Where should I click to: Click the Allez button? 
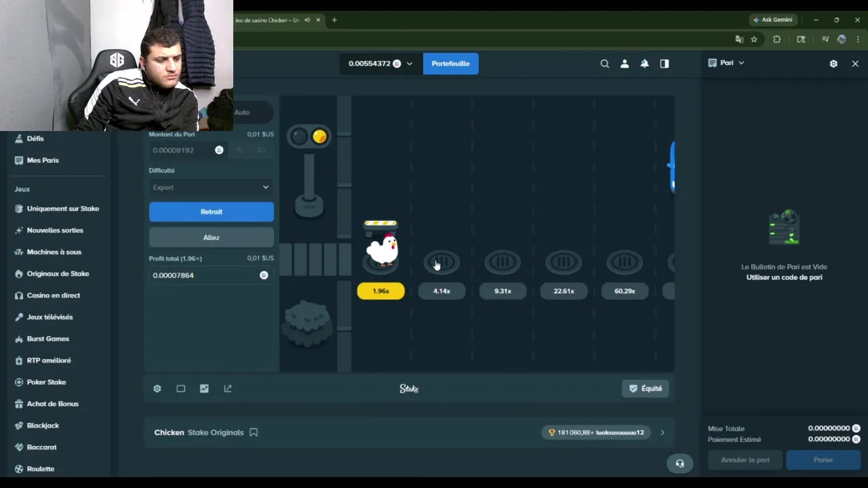(x=211, y=237)
